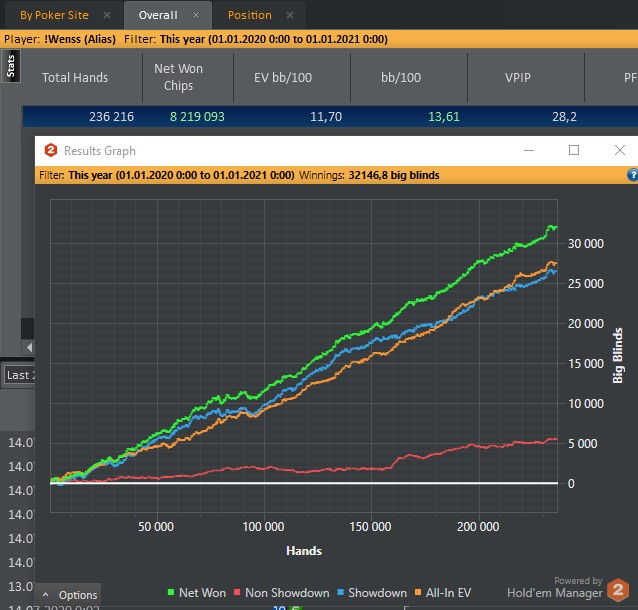Screen dimensions: 638x610
Task: Sort by Net Won Chips column header
Action: click(178, 77)
